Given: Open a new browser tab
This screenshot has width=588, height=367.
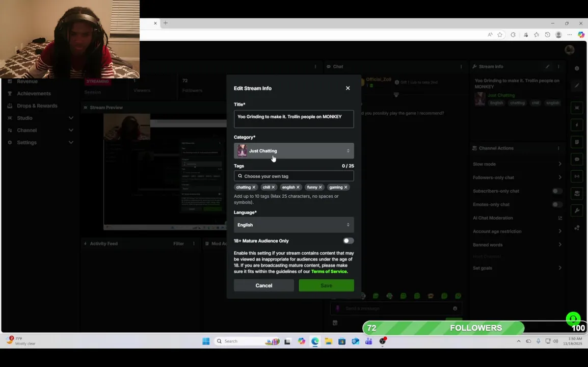Looking at the screenshot, I should click(166, 23).
